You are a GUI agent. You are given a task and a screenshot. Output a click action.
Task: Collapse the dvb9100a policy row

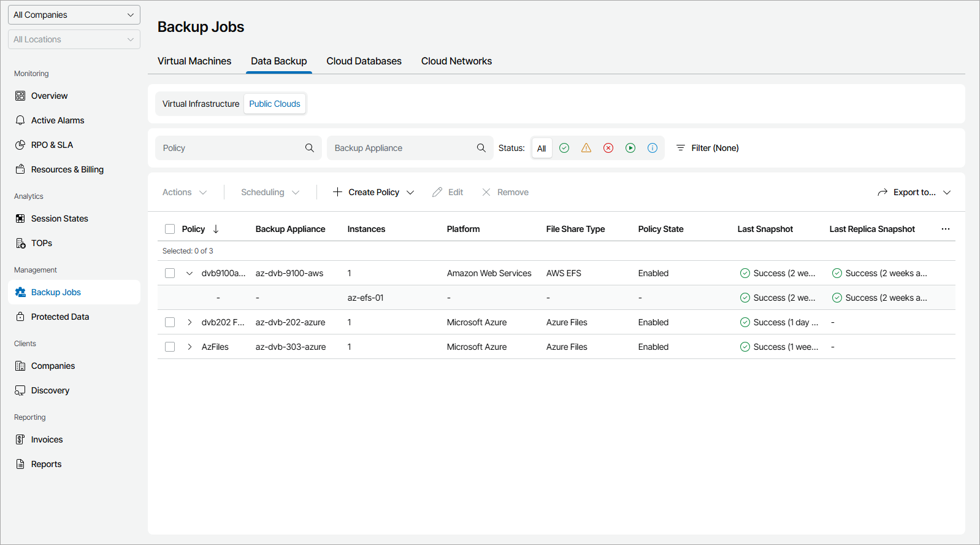[x=189, y=273]
